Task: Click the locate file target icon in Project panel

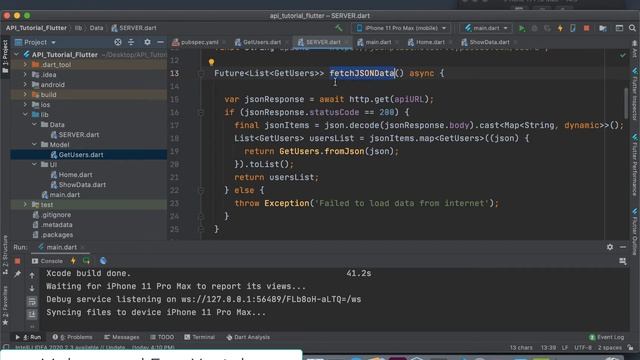Action: click(x=118, y=42)
